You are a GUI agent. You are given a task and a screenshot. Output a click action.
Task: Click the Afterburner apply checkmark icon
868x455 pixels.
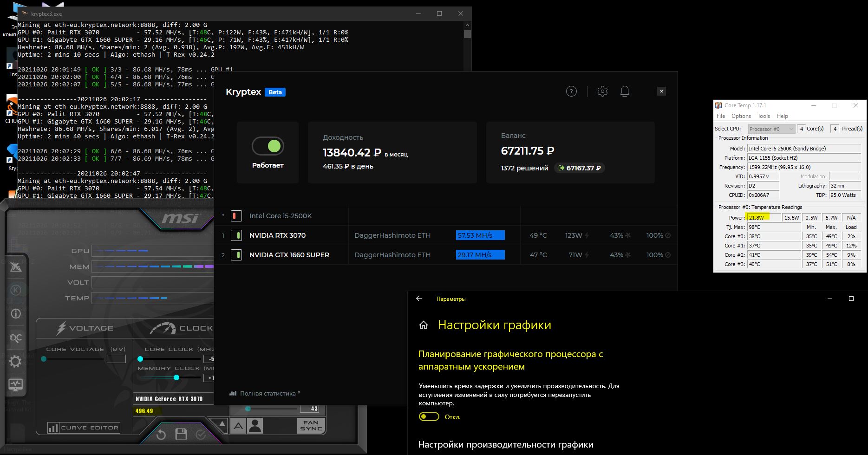click(201, 435)
